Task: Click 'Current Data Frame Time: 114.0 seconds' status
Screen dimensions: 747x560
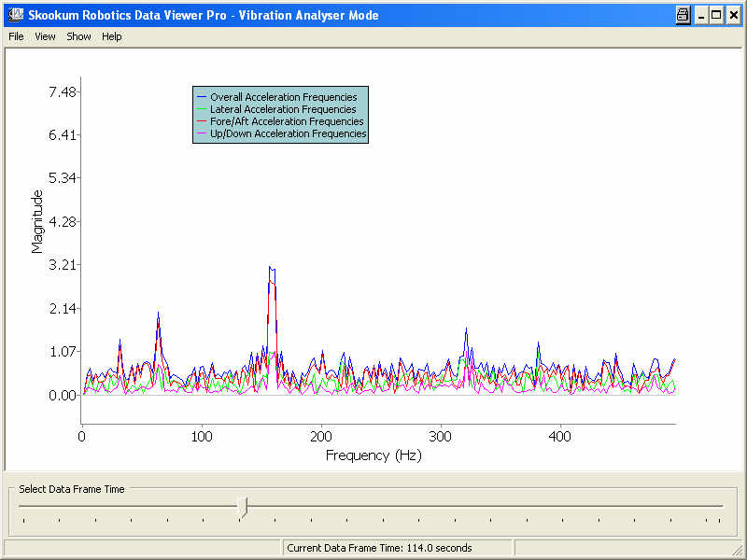Action: 379,548
